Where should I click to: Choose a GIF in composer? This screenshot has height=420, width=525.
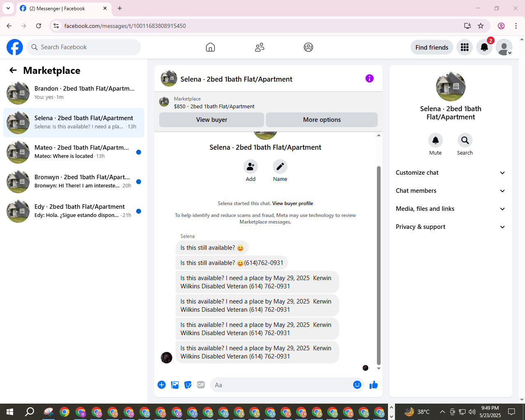tap(201, 385)
